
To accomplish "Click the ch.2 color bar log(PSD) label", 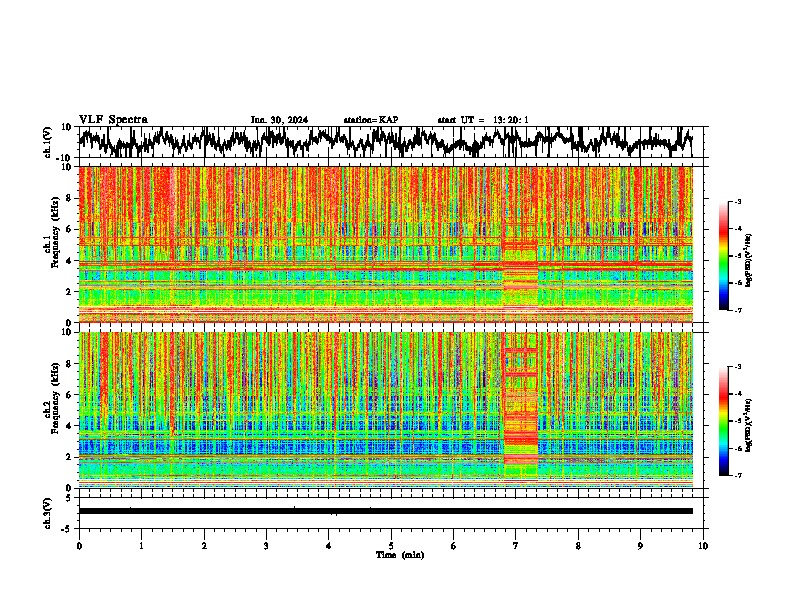I will click(x=749, y=426).
